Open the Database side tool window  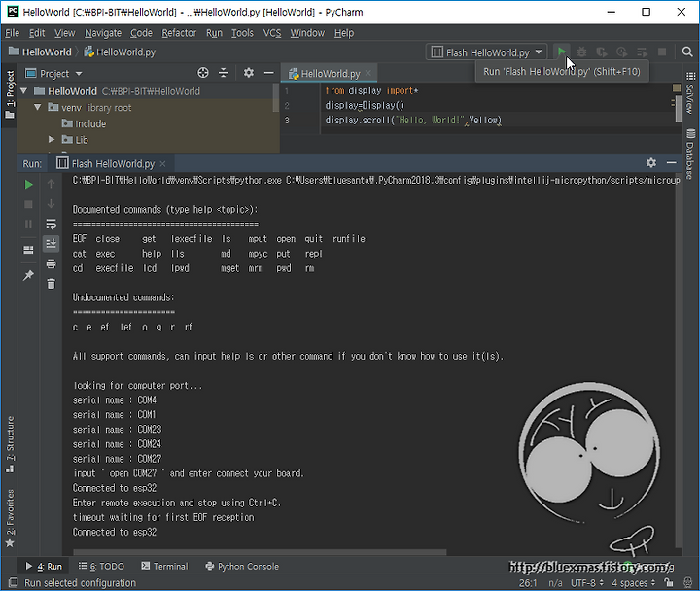click(x=690, y=154)
